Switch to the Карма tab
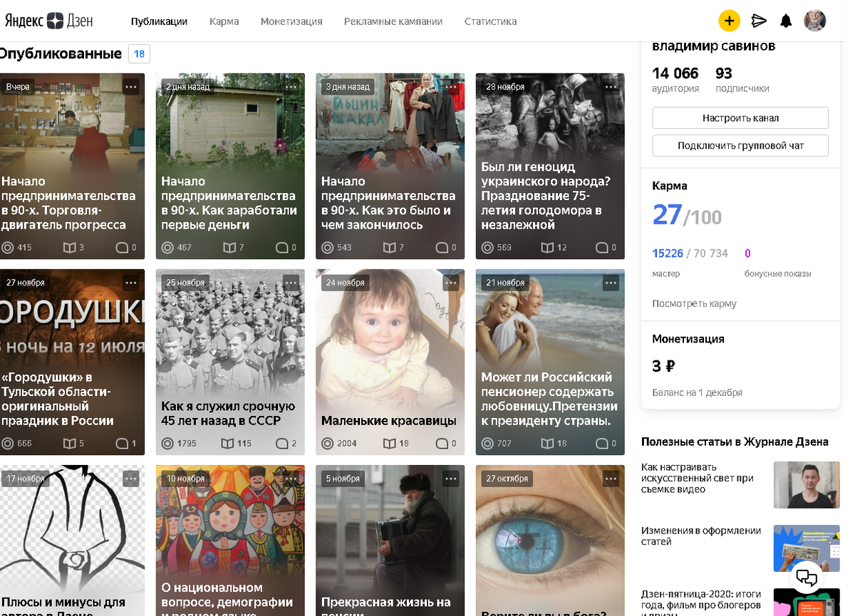Screen dimensions: 855x616 (x=224, y=21)
